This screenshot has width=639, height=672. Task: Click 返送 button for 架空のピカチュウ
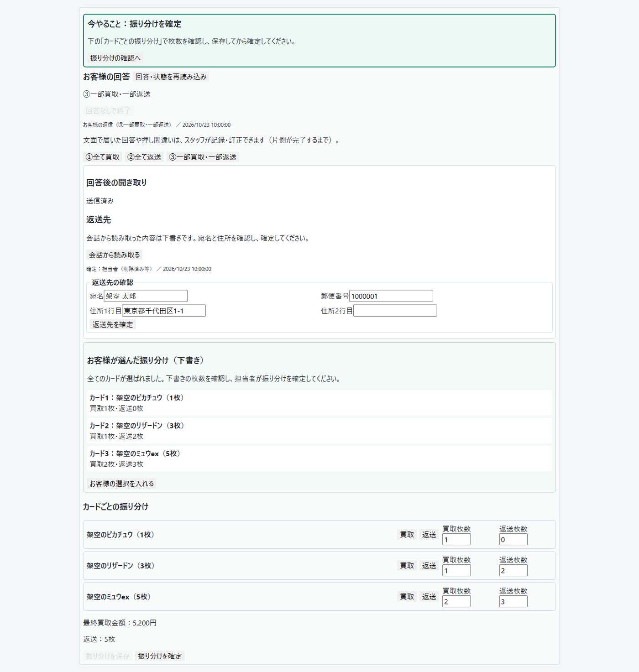[x=429, y=535]
